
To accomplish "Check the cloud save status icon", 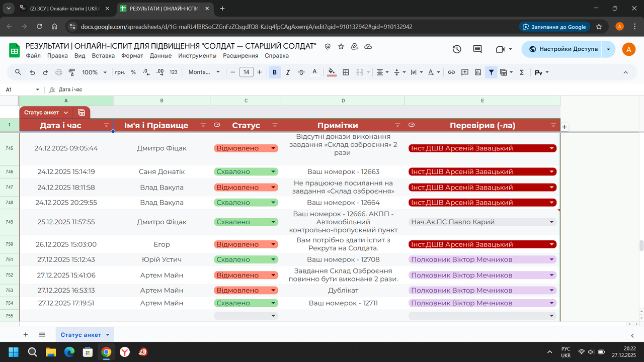I will (x=368, y=46).
